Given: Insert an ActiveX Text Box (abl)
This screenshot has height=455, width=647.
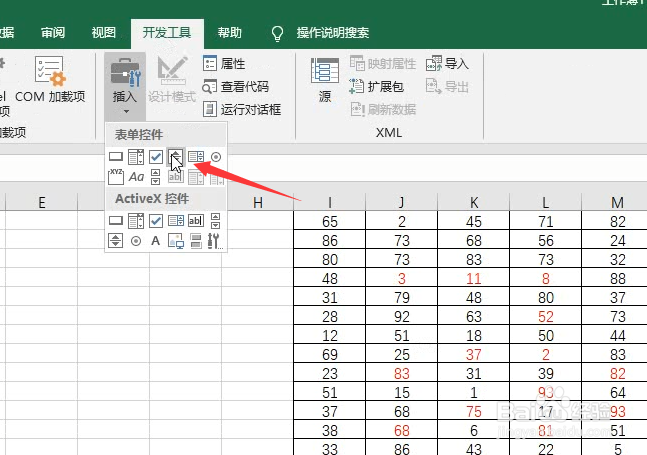Looking at the screenshot, I should point(196,221).
